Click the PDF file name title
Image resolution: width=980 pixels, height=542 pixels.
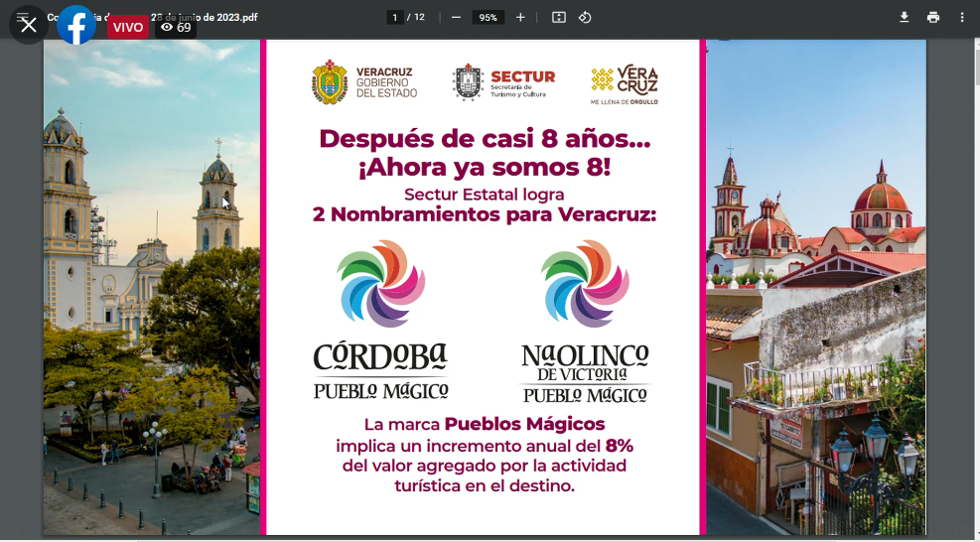tap(153, 18)
